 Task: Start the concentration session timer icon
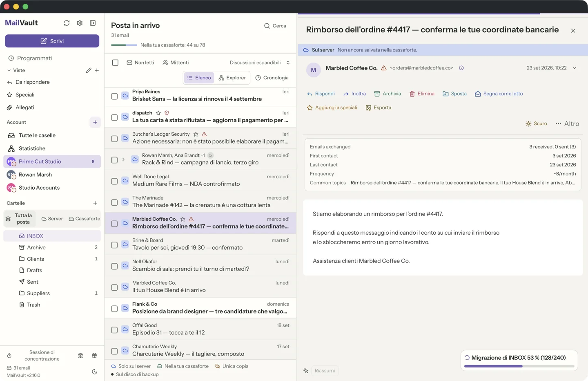(x=9, y=356)
